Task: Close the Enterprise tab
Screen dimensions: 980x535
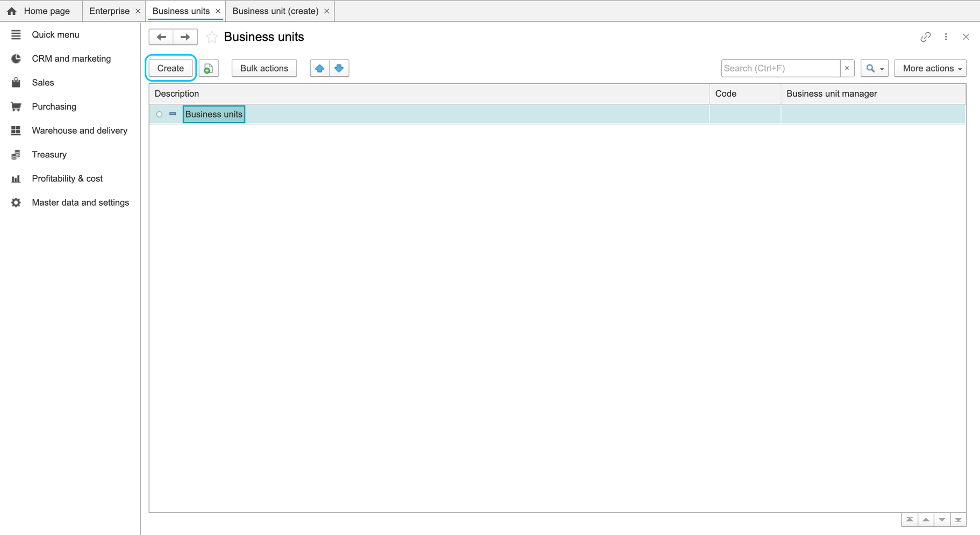Action: tap(138, 11)
